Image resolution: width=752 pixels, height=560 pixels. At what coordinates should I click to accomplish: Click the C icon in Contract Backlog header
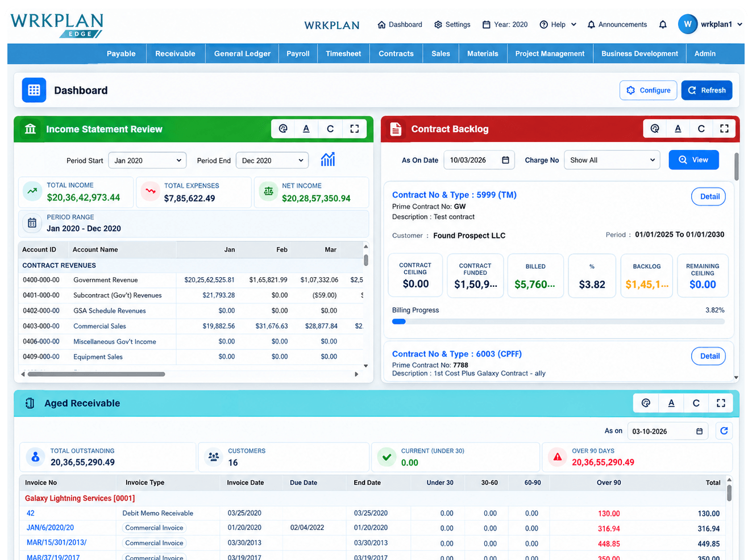(x=701, y=129)
